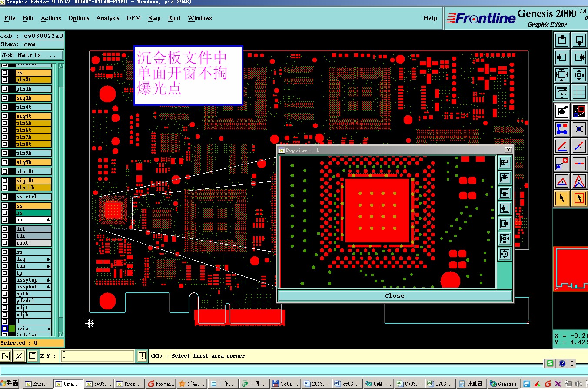Open the Actions menu
The height and width of the screenshot is (389, 588).
(51, 18)
